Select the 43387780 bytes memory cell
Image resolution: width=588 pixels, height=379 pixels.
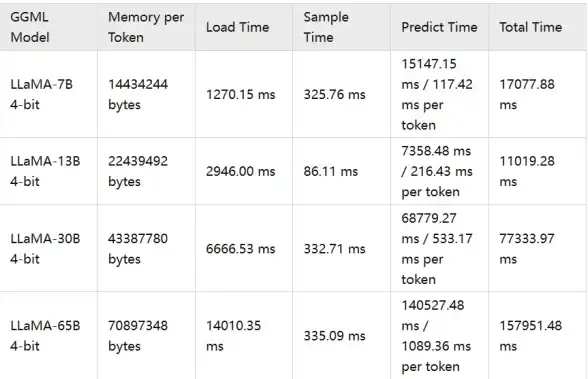coord(146,249)
